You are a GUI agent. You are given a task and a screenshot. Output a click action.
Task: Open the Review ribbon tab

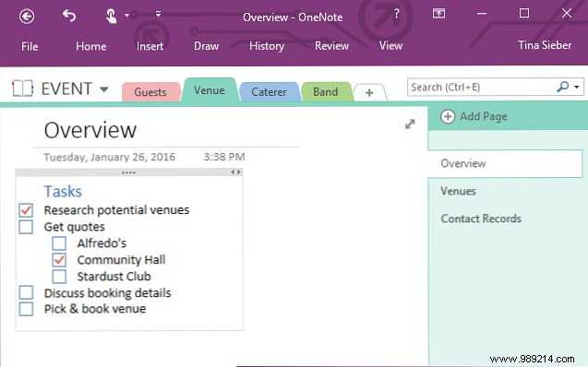pyautogui.click(x=332, y=46)
